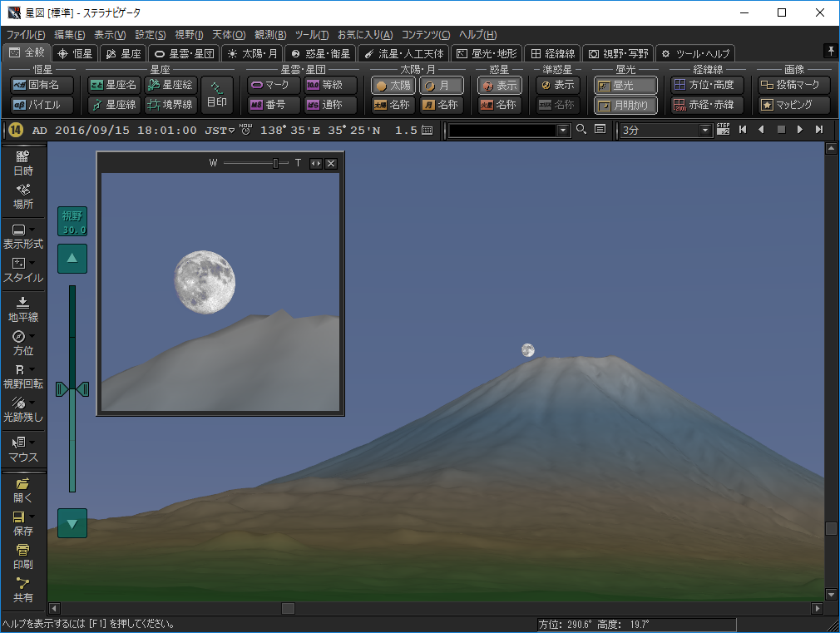The height and width of the screenshot is (633, 840).
Task: Open the 場所 location setting
Action: 23,195
